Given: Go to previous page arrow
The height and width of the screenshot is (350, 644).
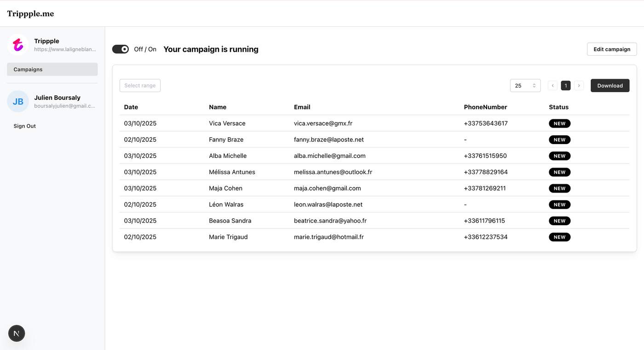Looking at the screenshot, I should (552, 86).
